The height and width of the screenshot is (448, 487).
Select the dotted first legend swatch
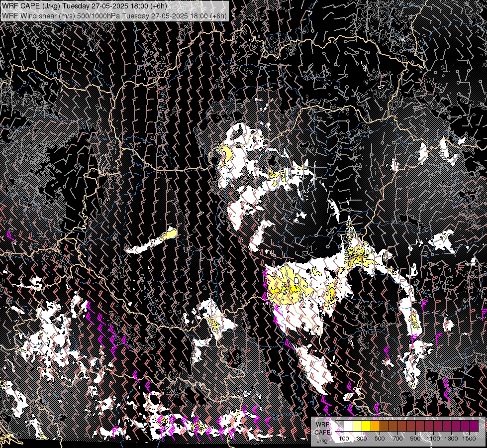pyautogui.click(x=339, y=426)
